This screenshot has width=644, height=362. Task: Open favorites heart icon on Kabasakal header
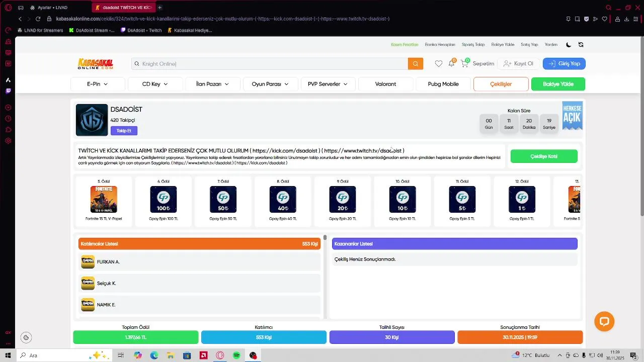point(439,64)
